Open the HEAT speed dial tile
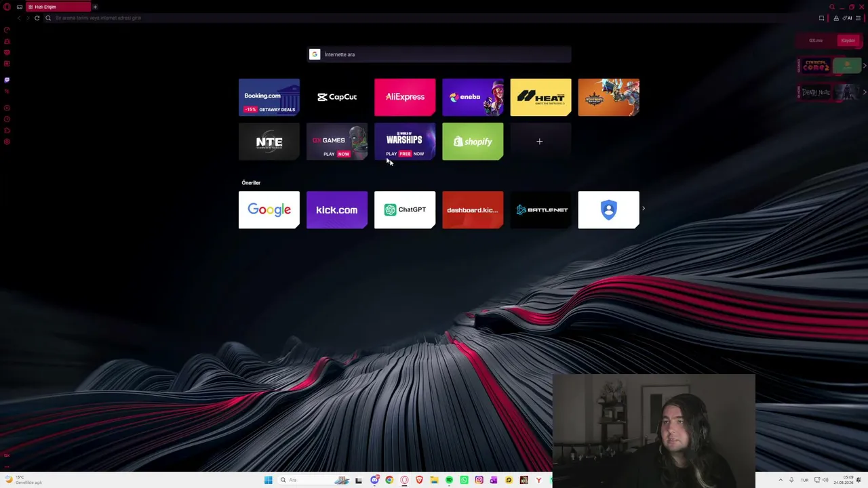This screenshot has height=488, width=868. tap(540, 97)
